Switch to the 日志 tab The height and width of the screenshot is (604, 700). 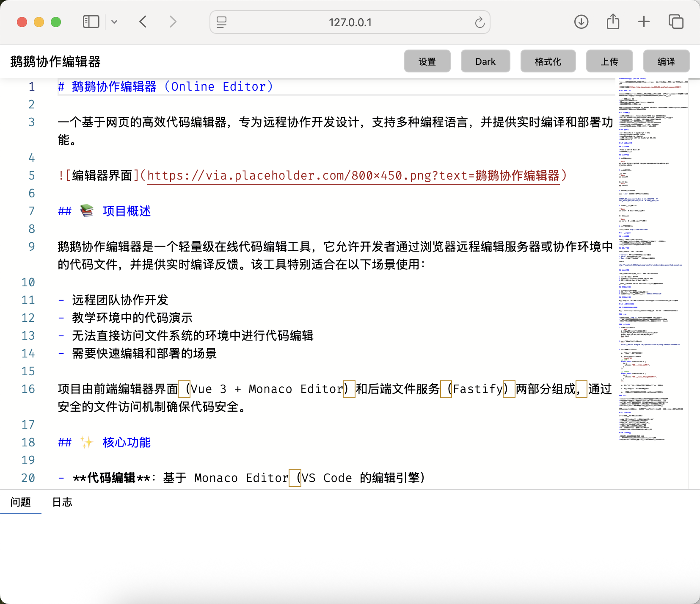[x=62, y=502]
